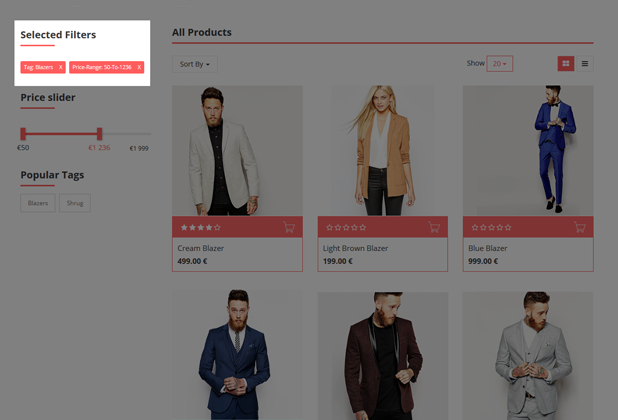Viewport: 618px width, 420px height.
Task: Switch to list view layout
Action: click(x=585, y=63)
